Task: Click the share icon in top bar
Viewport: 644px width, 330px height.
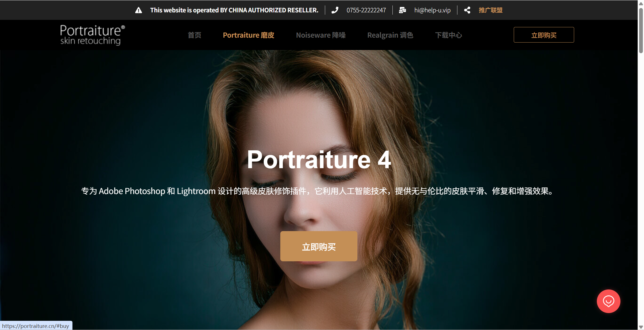Action: click(467, 10)
